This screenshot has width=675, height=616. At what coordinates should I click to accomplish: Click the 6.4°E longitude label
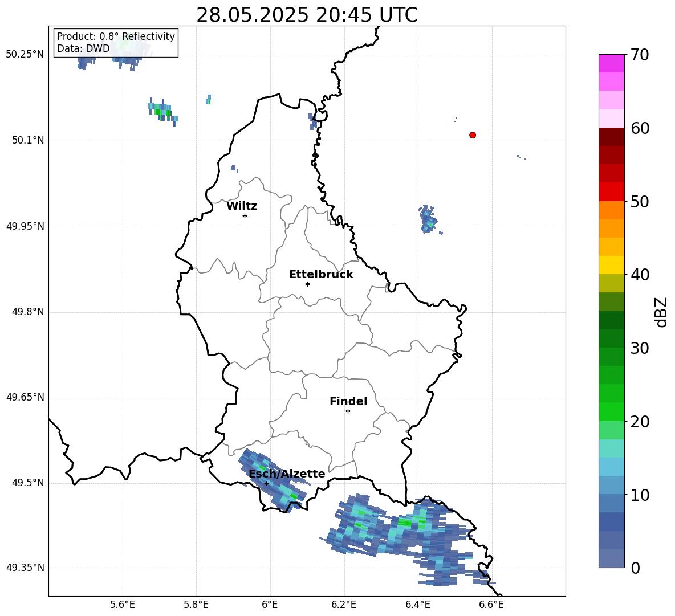click(417, 605)
